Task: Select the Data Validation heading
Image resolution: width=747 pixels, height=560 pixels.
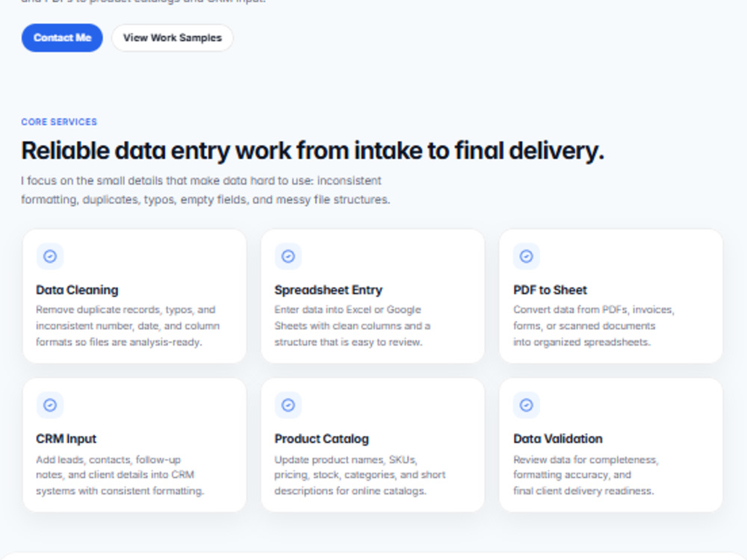Action: point(558,439)
